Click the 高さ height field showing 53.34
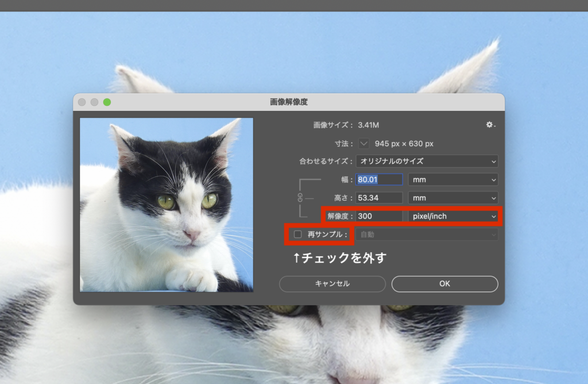This screenshot has width=588, height=384. click(379, 198)
